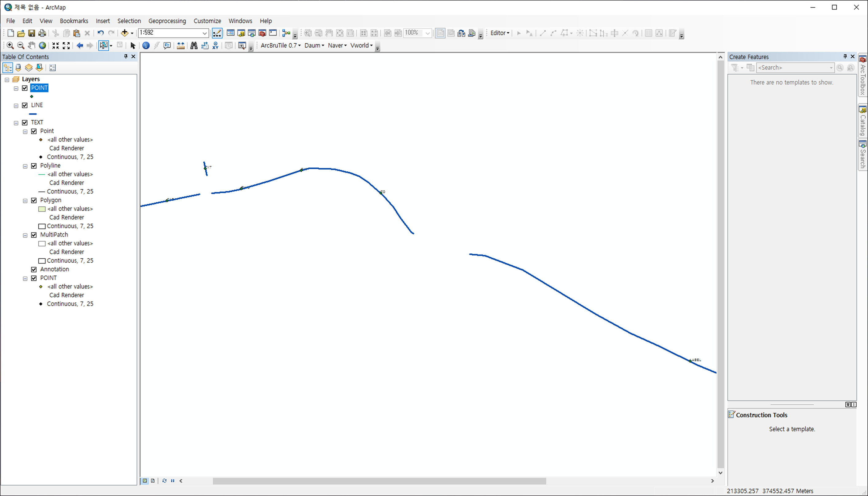
Task: Toggle Annotation layer visibility
Action: click(34, 269)
